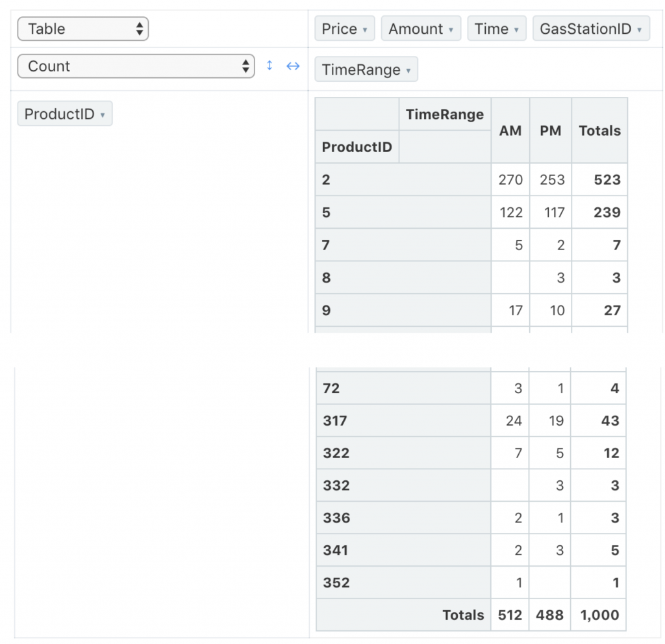Screen dimensions: 665x644
Task: Open the GasStationID attribute filter triangle
Action: 640,30
